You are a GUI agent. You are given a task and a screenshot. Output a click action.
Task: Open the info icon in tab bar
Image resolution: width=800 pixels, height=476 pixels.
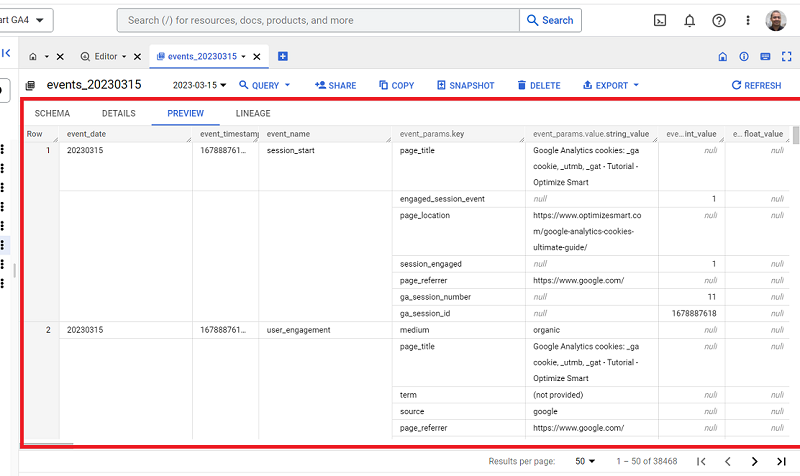pos(744,57)
